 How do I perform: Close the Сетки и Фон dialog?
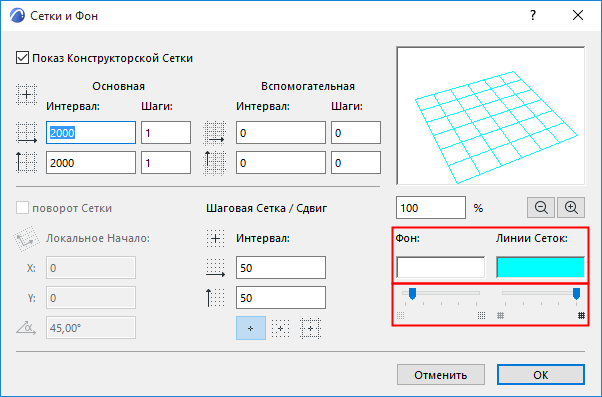coord(578,15)
